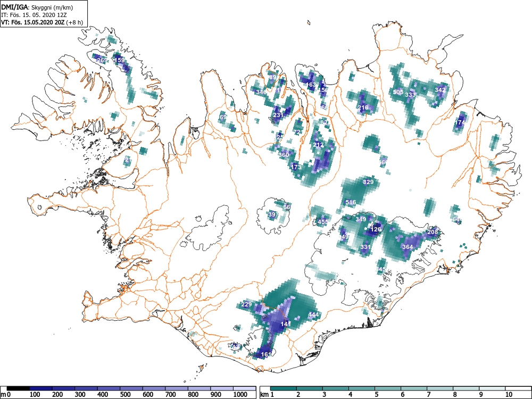532x399 pixels.
Task: Click the 'VT: Fös. 15.05.2020 20Z (+8 h)' line
Action: [41, 22]
